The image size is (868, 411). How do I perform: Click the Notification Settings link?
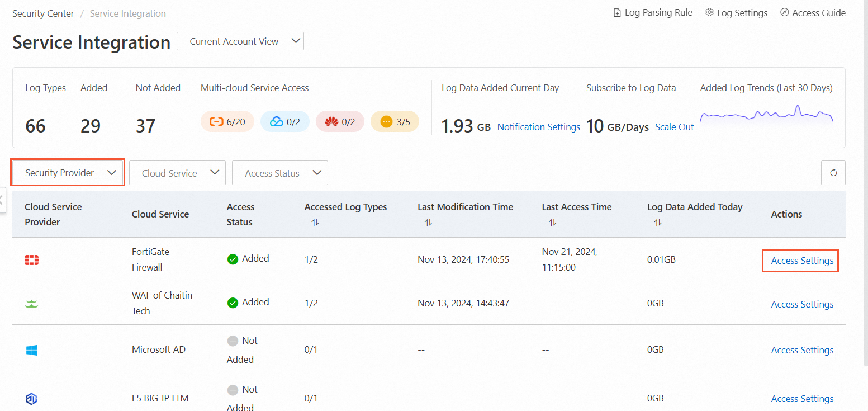538,127
